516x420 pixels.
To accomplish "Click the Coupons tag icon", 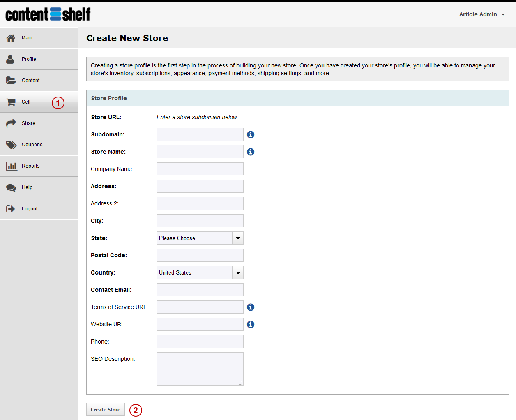I will coord(11,145).
